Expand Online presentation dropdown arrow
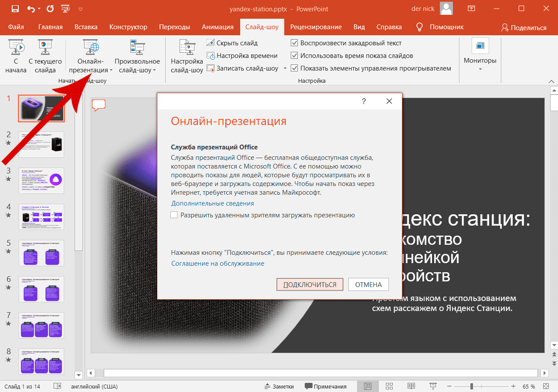 coord(111,70)
